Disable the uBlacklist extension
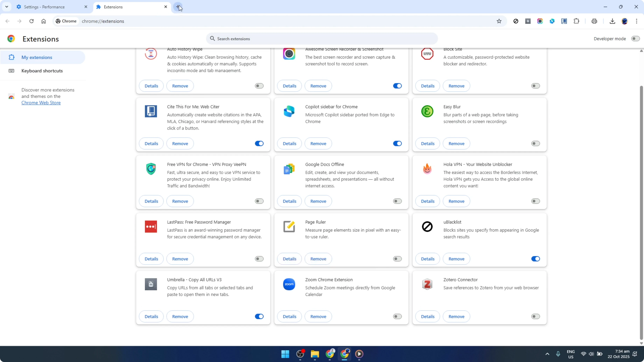Image resolution: width=644 pixels, height=362 pixels. point(535,259)
